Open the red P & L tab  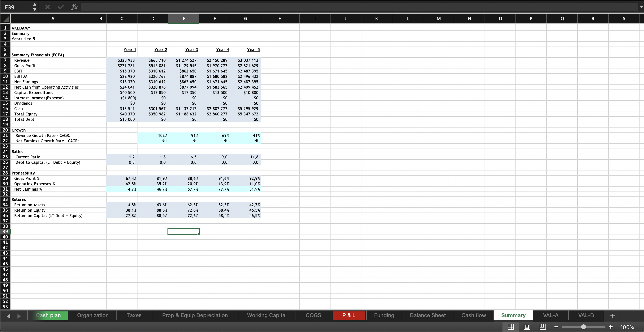[x=349, y=315]
